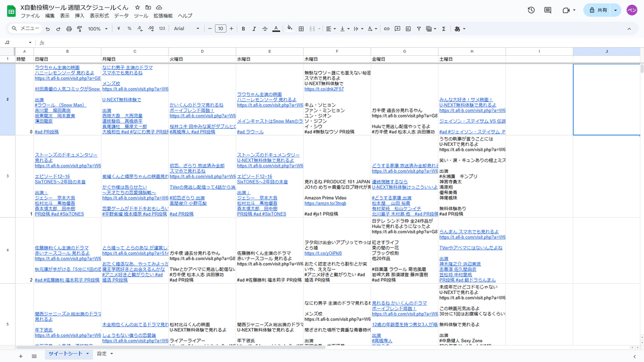The height and width of the screenshot is (362, 644).
Task: Open the zoom level dropdown
Action: point(98,28)
